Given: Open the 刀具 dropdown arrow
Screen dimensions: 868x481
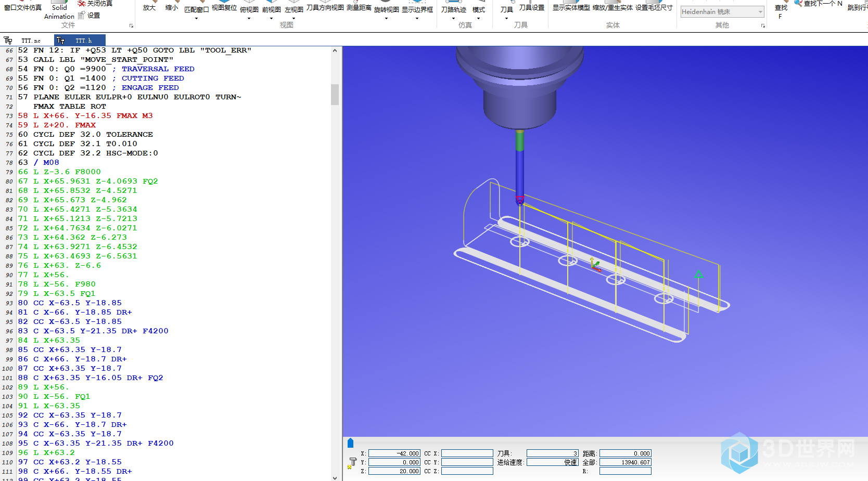Looking at the screenshot, I should point(507,18).
